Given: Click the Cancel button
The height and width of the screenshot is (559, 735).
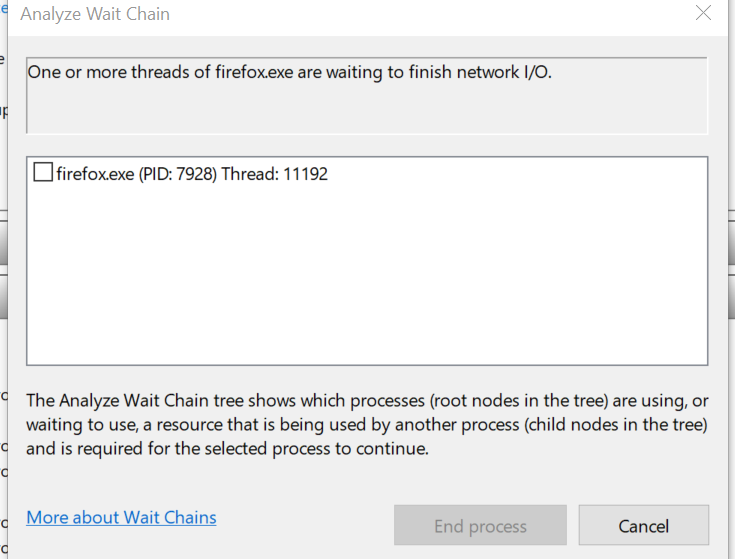Looking at the screenshot, I should point(643,526).
